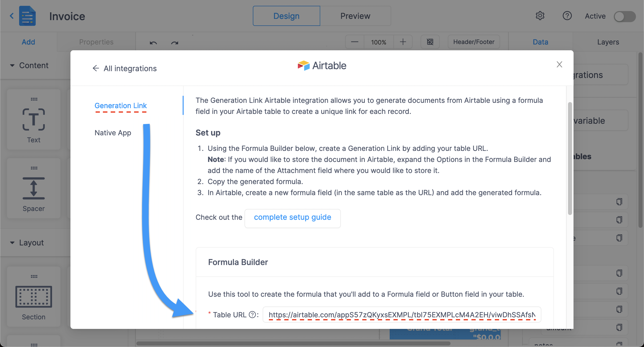Collapse the Content section
The height and width of the screenshot is (347, 644).
tap(12, 66)
